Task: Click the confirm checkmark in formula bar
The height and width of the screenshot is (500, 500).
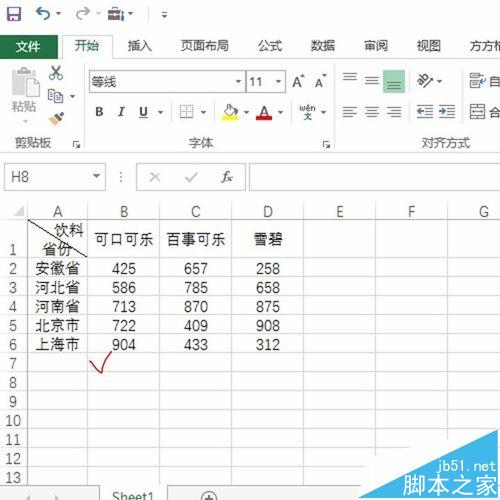Action: [191, 177]
